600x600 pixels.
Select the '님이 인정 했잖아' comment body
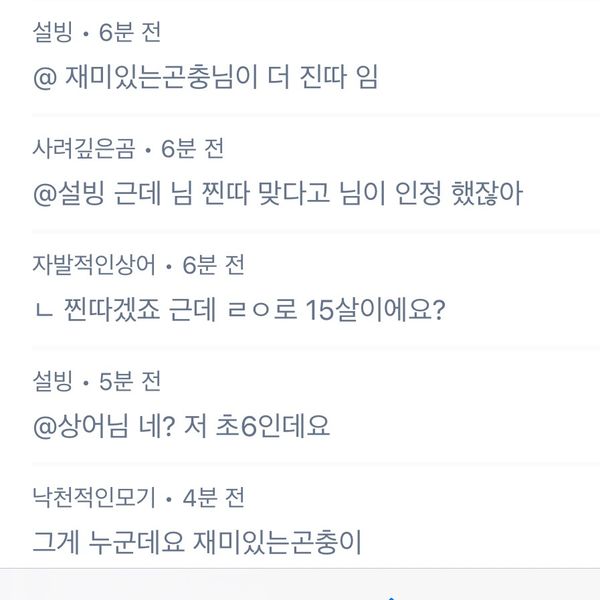coord(431,194)
